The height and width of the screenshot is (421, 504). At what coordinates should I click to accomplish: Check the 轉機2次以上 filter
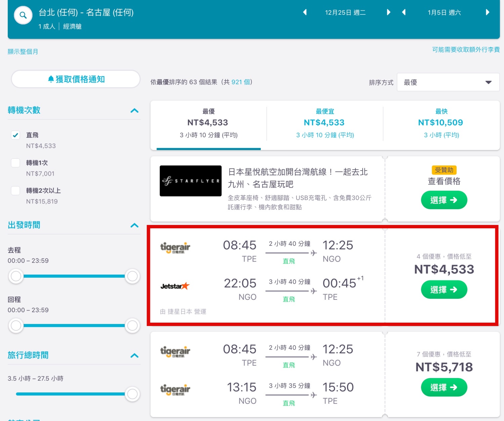click(15, 191)
